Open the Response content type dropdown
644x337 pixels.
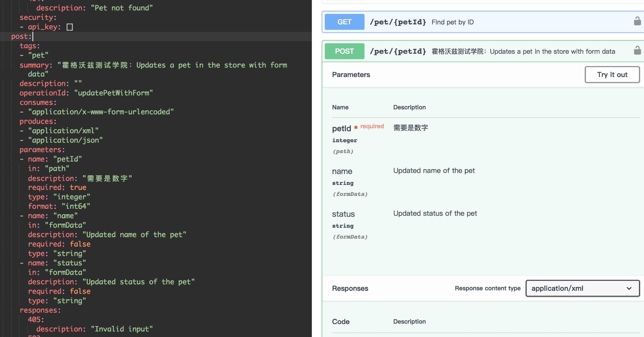point(582,288)
